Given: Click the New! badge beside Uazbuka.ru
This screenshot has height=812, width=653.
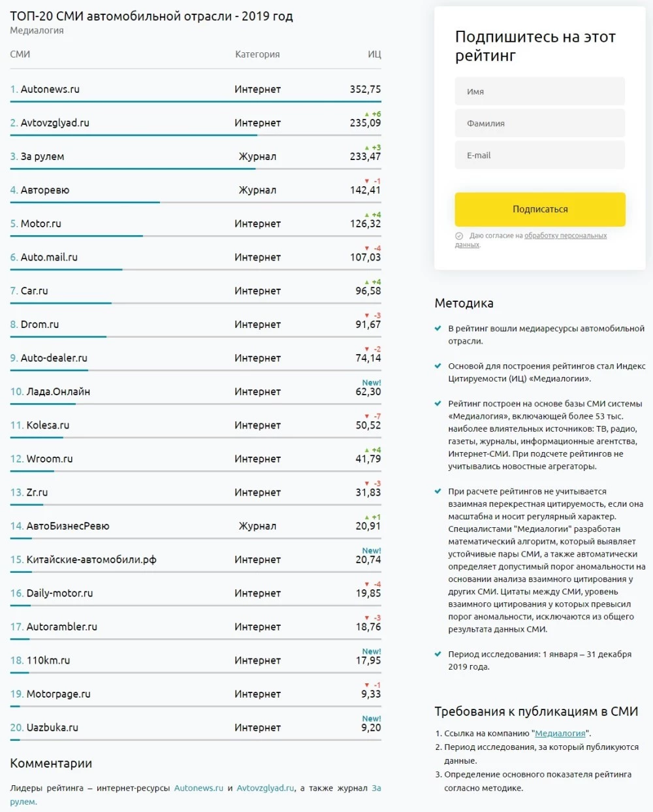Looking at the screenshot, I should pos(372,719).
